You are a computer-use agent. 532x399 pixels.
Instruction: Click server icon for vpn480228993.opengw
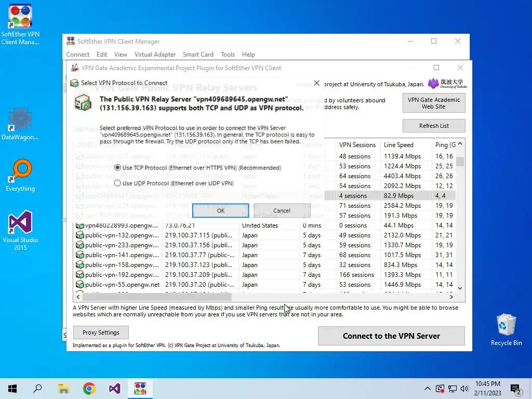(x=79, y=225)
